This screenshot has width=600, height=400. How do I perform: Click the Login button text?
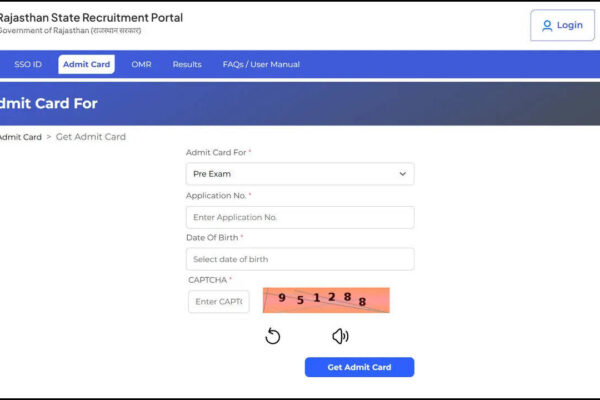(569, 26)
